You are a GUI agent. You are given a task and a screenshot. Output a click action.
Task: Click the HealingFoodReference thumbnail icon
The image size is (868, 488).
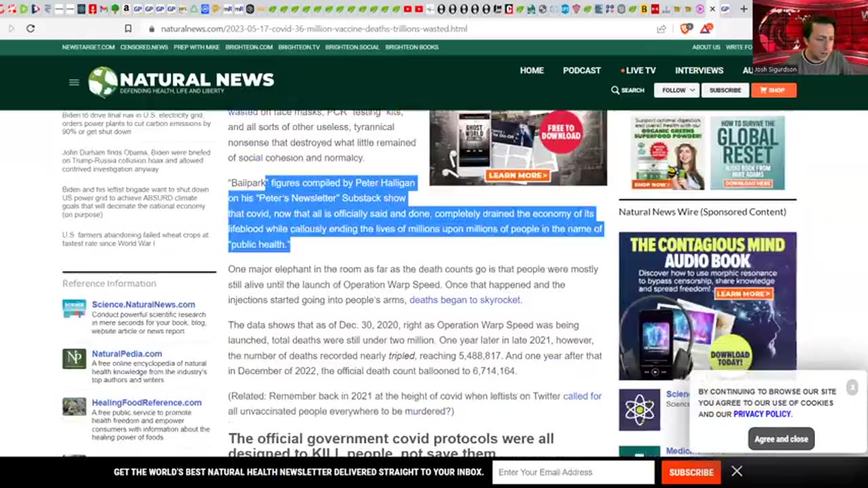pyautogui.click(x=74, y=407)
